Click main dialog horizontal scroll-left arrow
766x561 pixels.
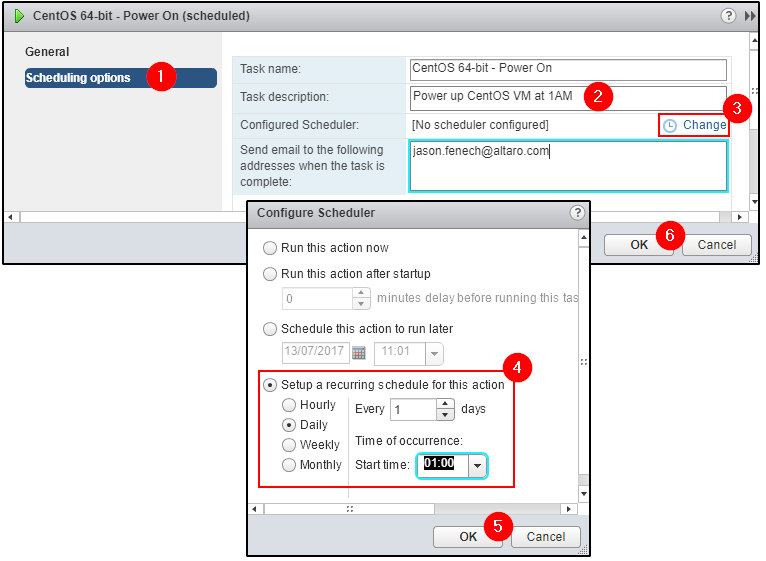point(10,217)
